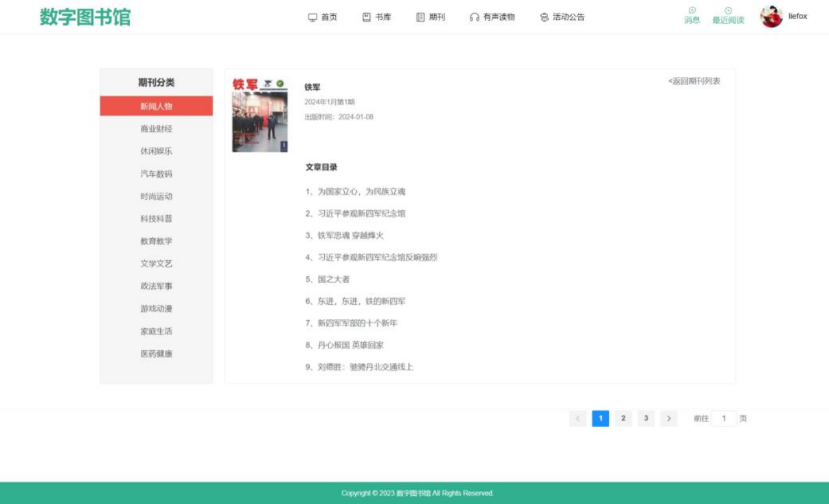Click the 期刊 journal icon
This screenshot has height=504, width=829.
click(420, 18)
